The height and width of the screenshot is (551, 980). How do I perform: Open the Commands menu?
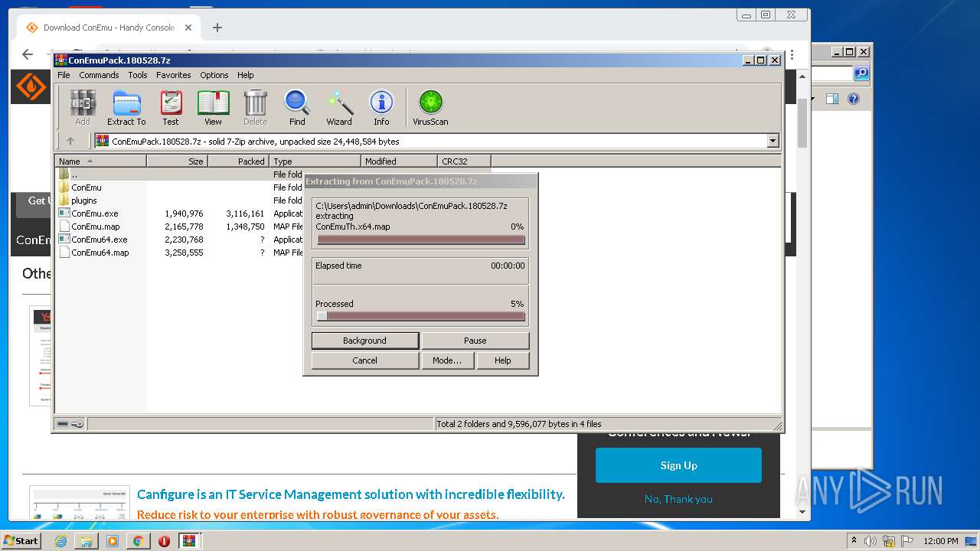99,75
